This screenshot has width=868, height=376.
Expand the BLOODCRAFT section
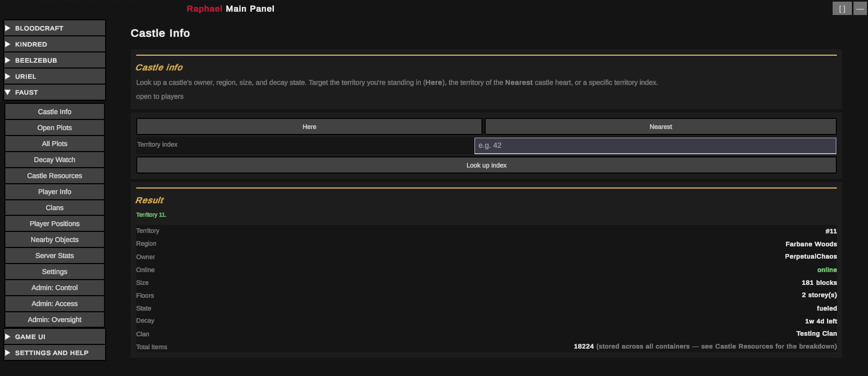55,28
